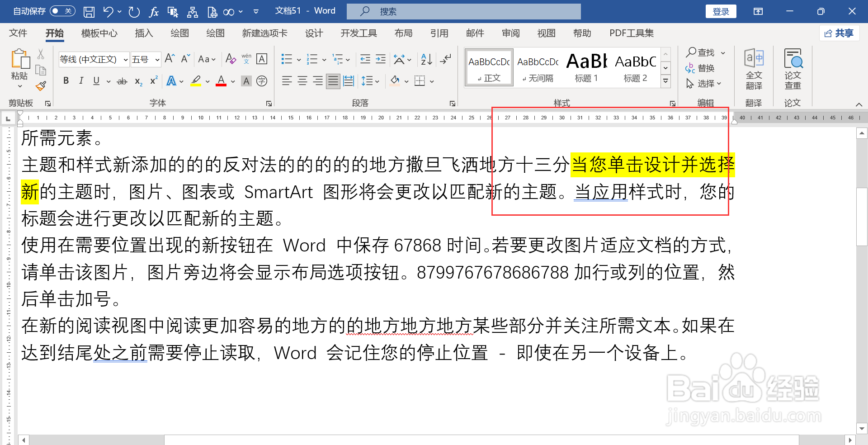Click the 共享 share button

tap(839, 33)
